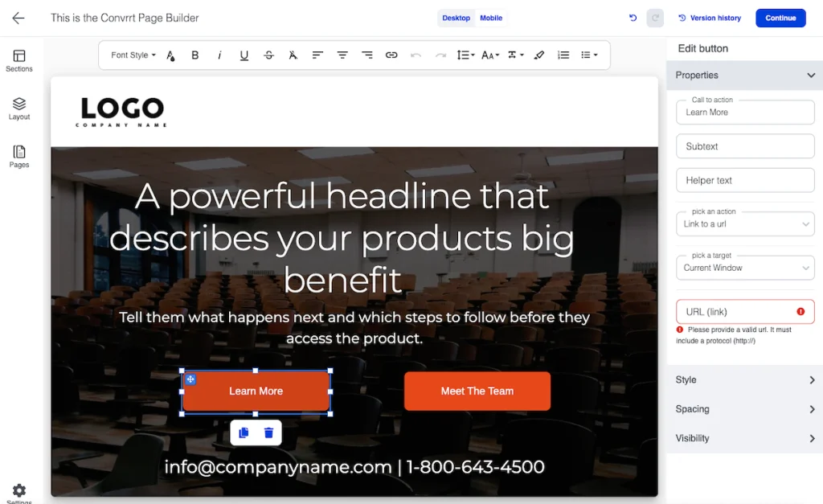
Task: Insert a numbered list
Action: point(563,55)
